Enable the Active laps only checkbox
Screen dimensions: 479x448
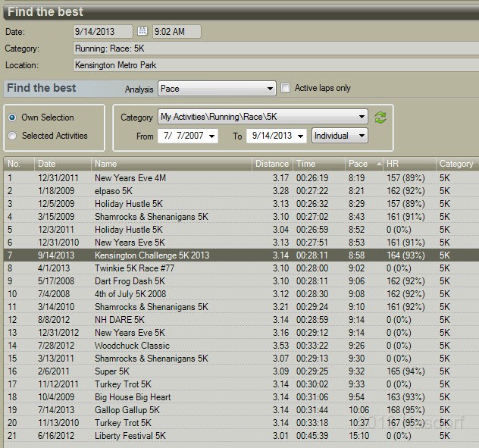[286, 88]
